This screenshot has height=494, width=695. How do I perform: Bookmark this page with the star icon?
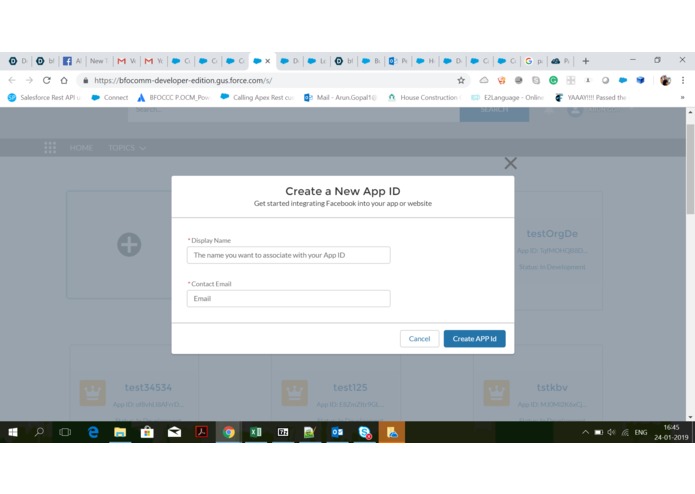[x=461, y=80]
